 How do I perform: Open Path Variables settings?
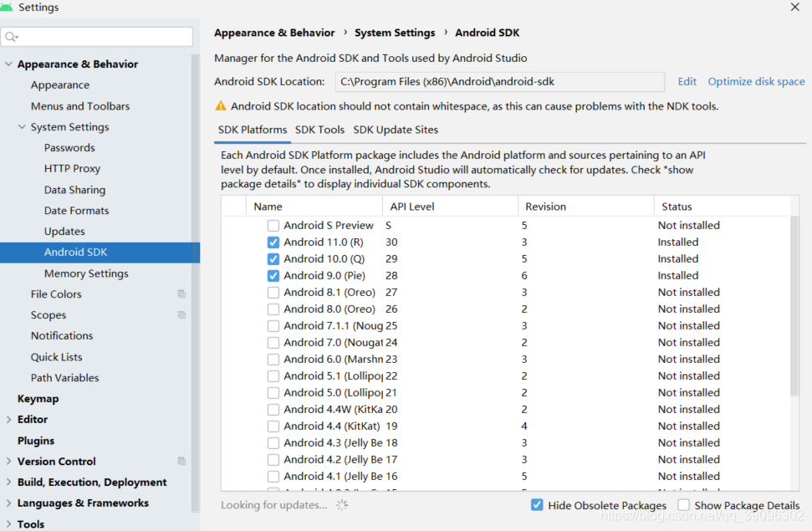point(64,378)
